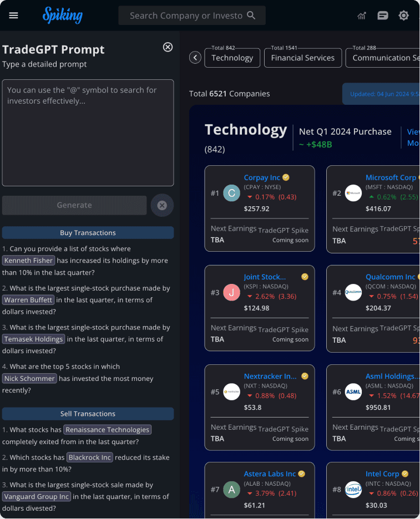This screenshot has height=519, width=420.
Task: Click the Intel logo avatar
Action: [353, 490]
